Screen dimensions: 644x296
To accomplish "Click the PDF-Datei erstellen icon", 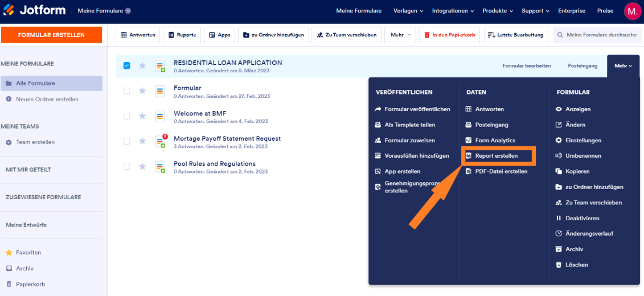I will [x=468, y=171].
